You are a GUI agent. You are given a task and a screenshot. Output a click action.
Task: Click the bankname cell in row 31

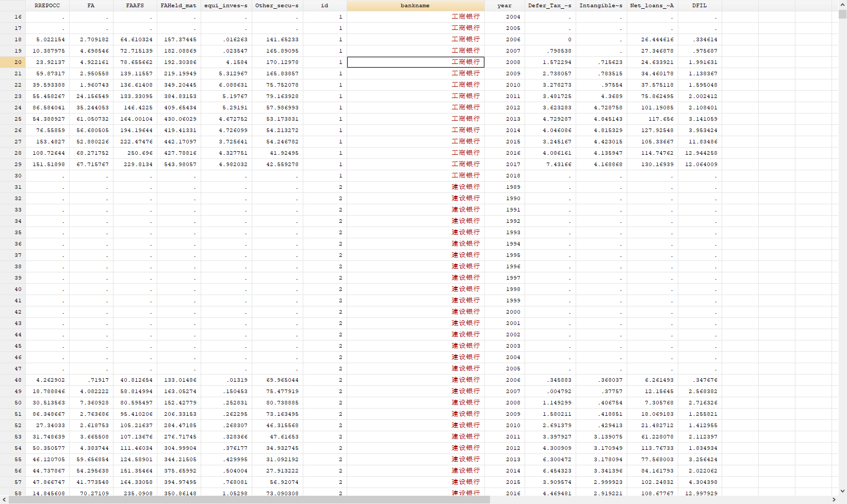point(415,187)
